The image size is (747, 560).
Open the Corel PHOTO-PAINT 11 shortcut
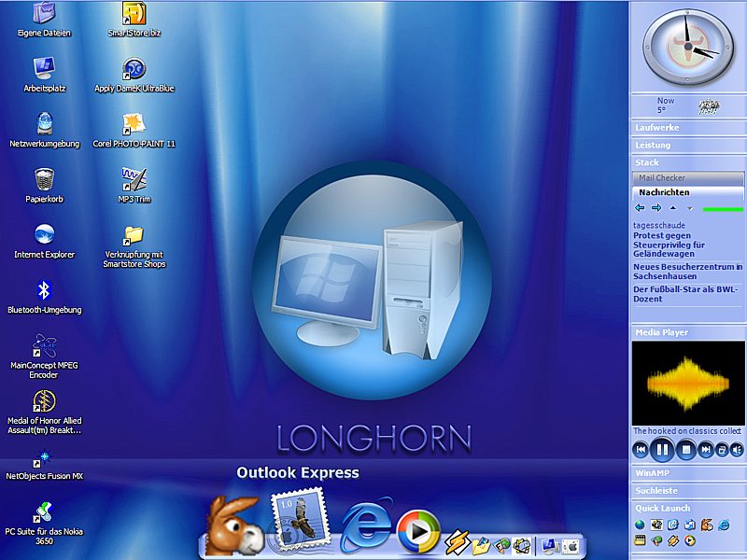tap(134, 130)
